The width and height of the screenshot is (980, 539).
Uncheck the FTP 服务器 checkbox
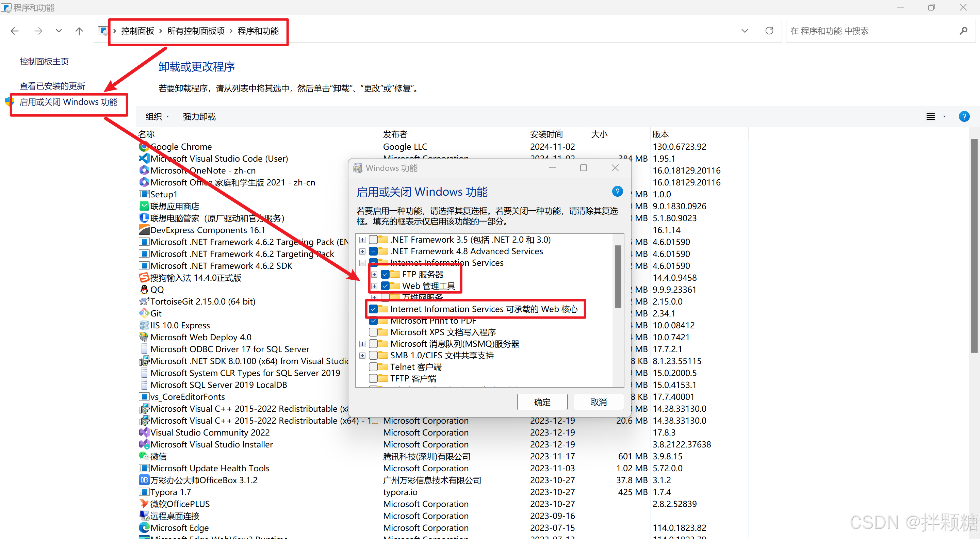(385, 274)
